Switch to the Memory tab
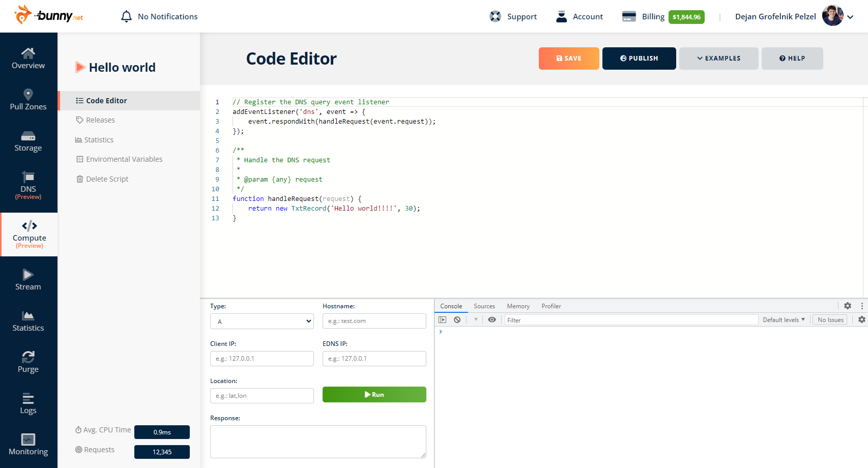 pyautogui.click(x=518, y=306)
